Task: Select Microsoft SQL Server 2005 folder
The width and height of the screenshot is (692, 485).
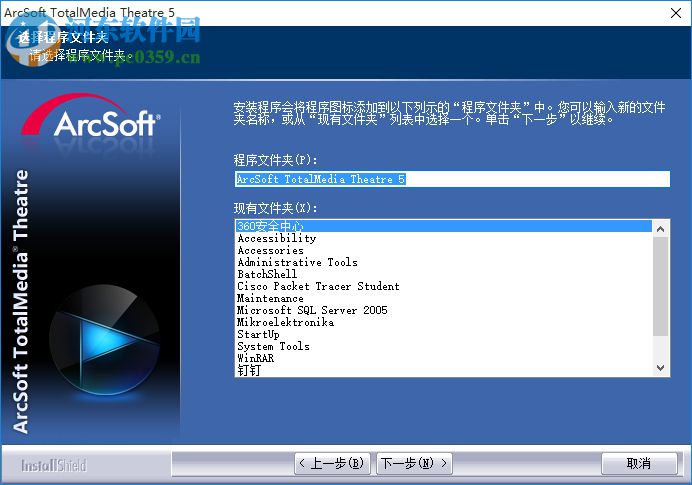Action: [444, 310]
